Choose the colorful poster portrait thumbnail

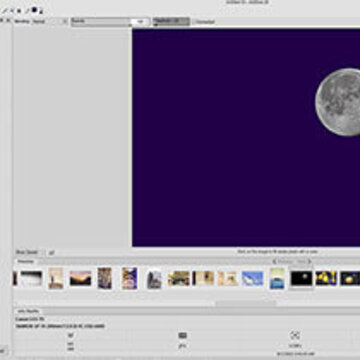pos(129,278)
